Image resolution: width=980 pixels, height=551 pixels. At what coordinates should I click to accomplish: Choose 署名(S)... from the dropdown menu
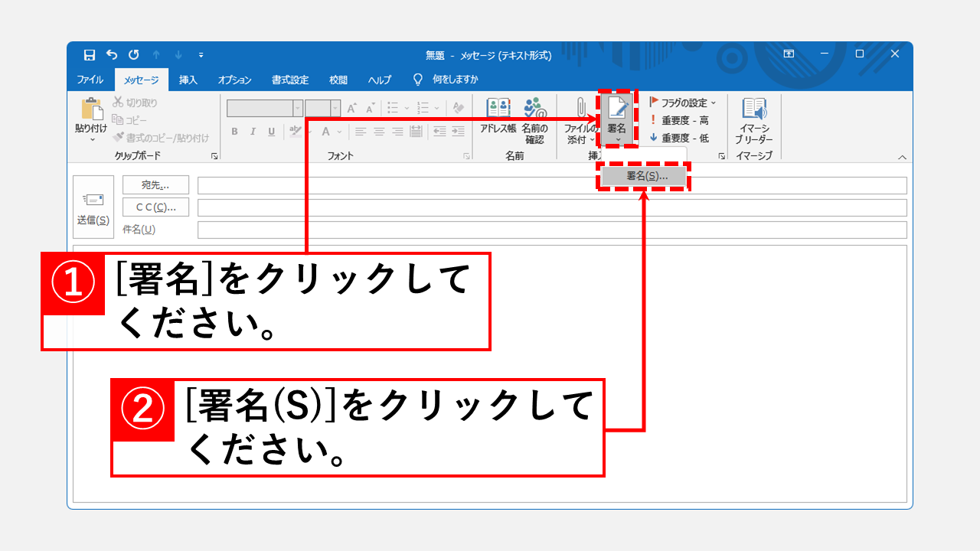tap(643, 176)
